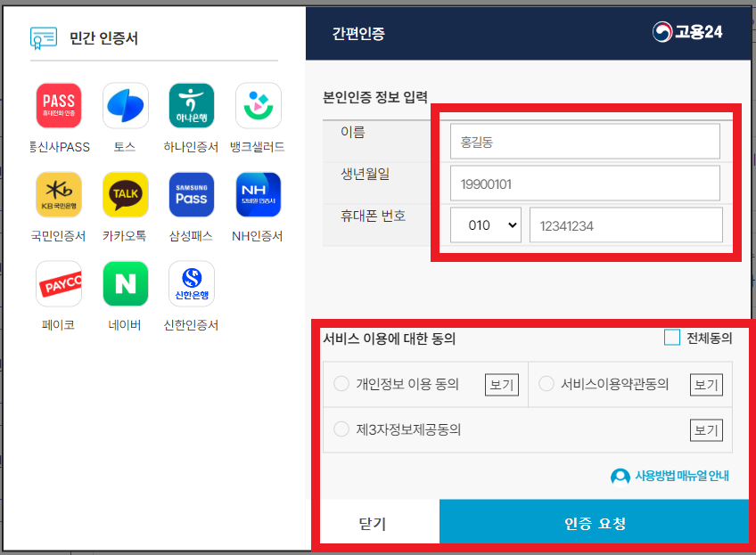Open the 사용방법 매뉴얼 안내 link
The height and width of the screenshot is (555, 756).
pyautogui.click(x=681, y=476)
